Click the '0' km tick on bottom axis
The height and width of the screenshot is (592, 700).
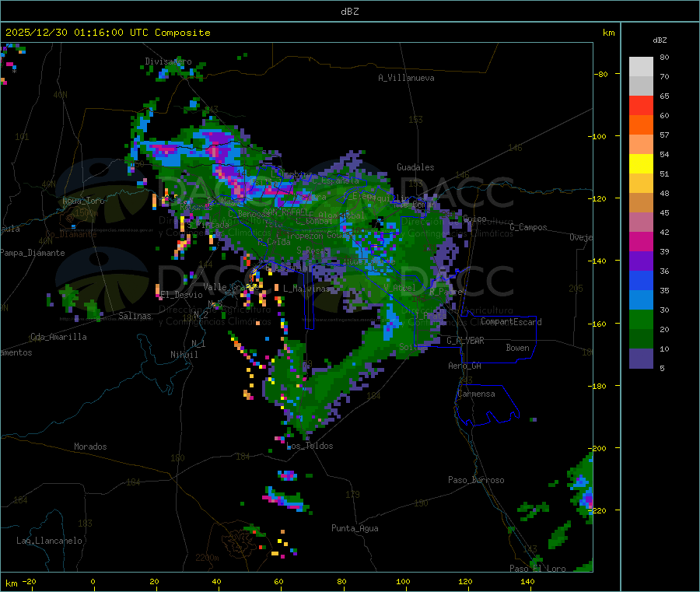pyautogui.click(x=93, y=581)
